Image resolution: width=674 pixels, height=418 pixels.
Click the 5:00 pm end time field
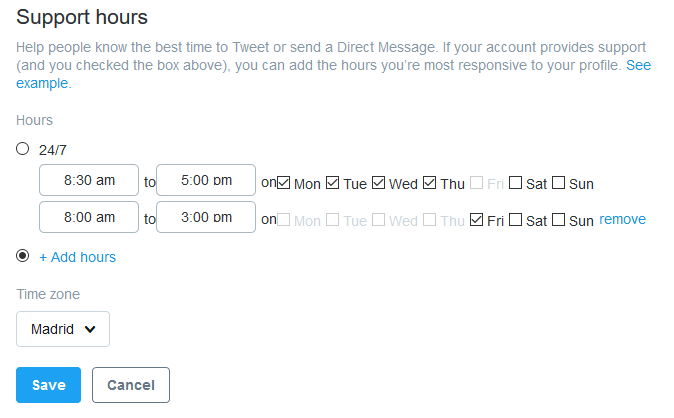coord(206,180)
